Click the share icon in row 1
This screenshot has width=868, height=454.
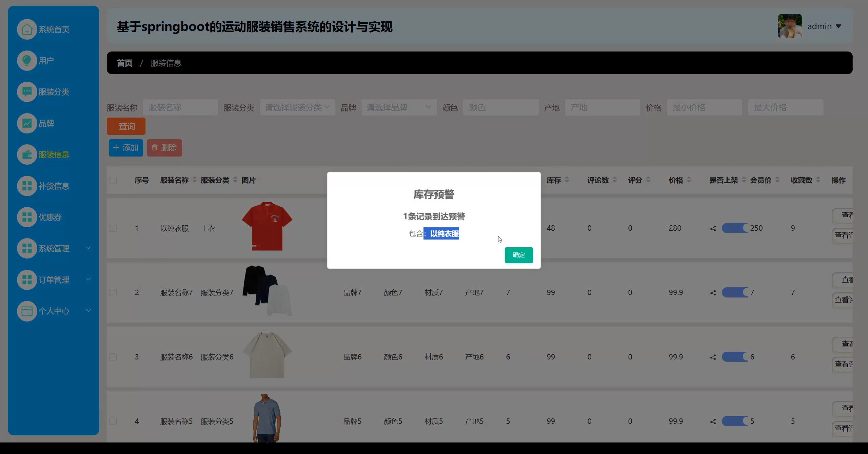[713, 228]
